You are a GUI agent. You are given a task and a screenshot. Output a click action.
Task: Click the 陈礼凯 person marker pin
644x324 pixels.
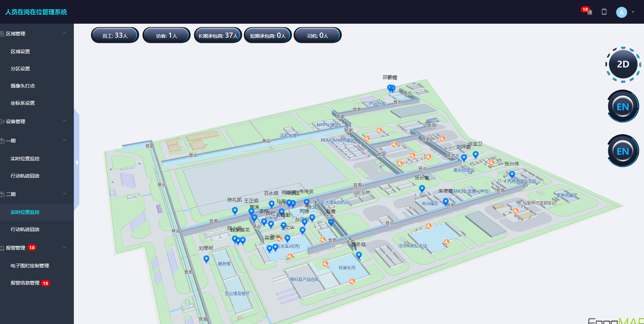pyautogui.click(x=235, y=210)
